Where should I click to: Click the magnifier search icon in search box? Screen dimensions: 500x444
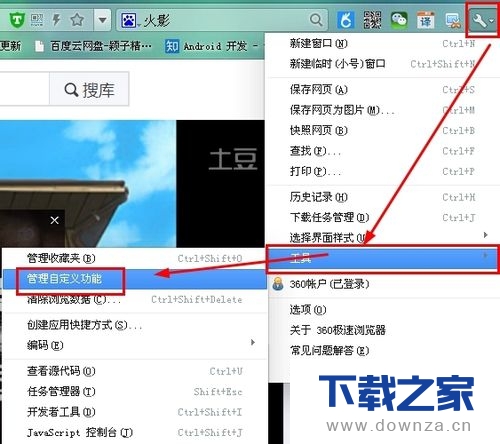316,20
